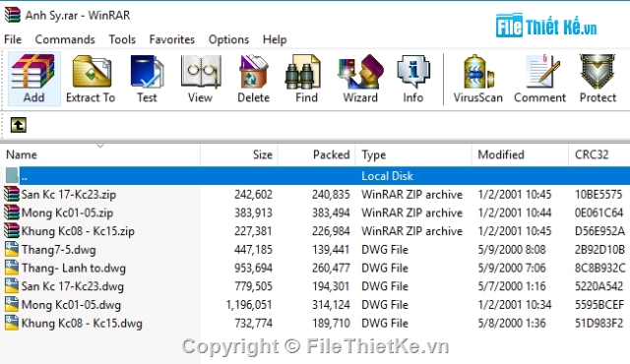Sort by Name column header

[100, 154]
